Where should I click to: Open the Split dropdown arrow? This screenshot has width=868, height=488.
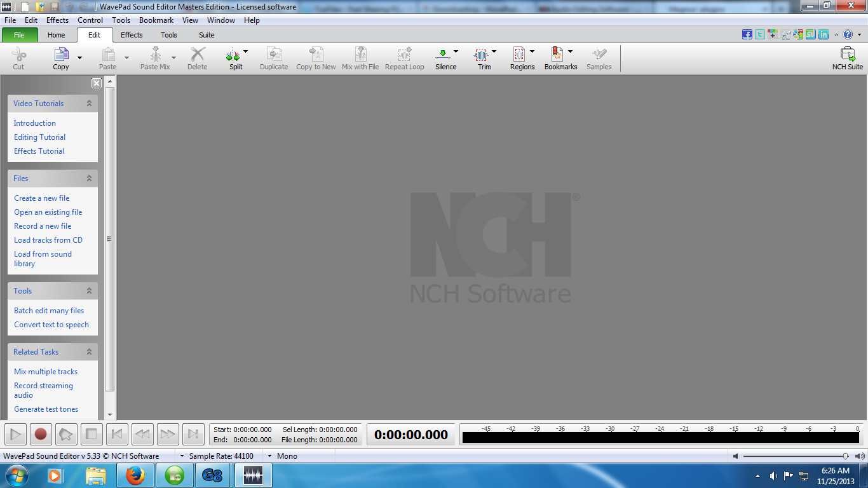point(246,51)
